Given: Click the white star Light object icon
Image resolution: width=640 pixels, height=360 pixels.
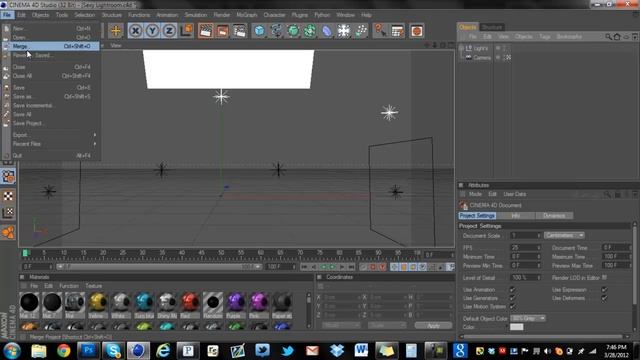Looking at the screenshot, I should (344, 31).
